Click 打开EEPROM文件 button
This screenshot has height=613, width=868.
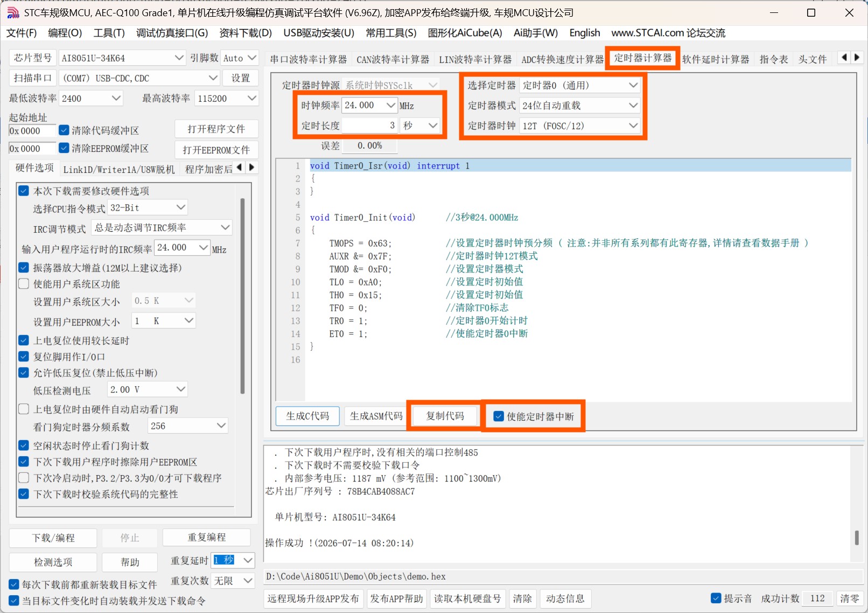click(216, 150)
